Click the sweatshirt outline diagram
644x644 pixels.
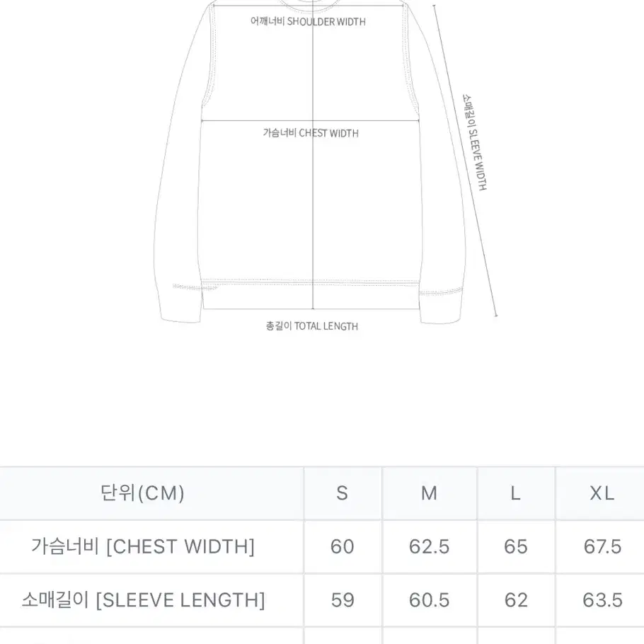click(x=311, y=161)
